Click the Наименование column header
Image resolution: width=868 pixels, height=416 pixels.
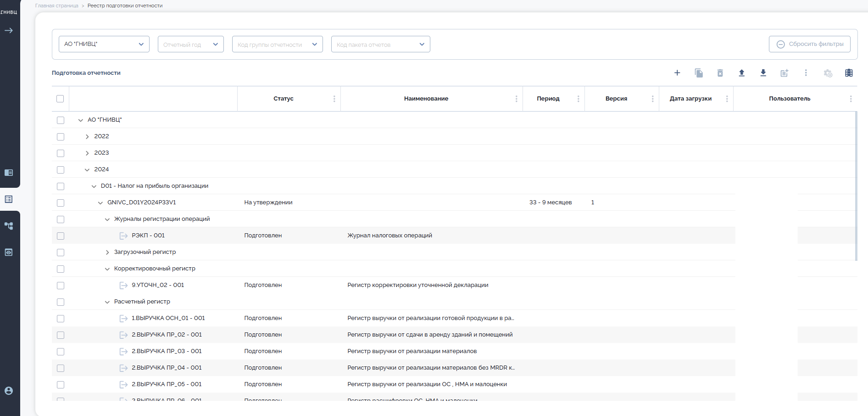point(426,99)
